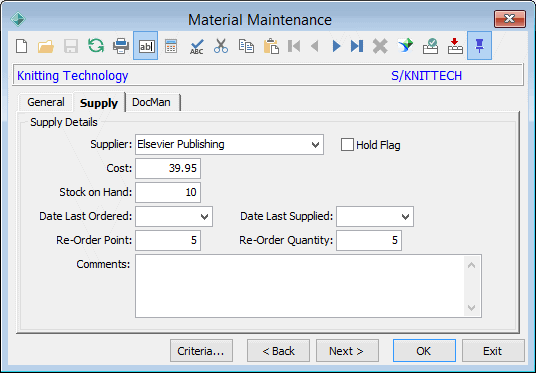
Task: Toggle the blue pushpin icon
Action: tap(480, 46)
